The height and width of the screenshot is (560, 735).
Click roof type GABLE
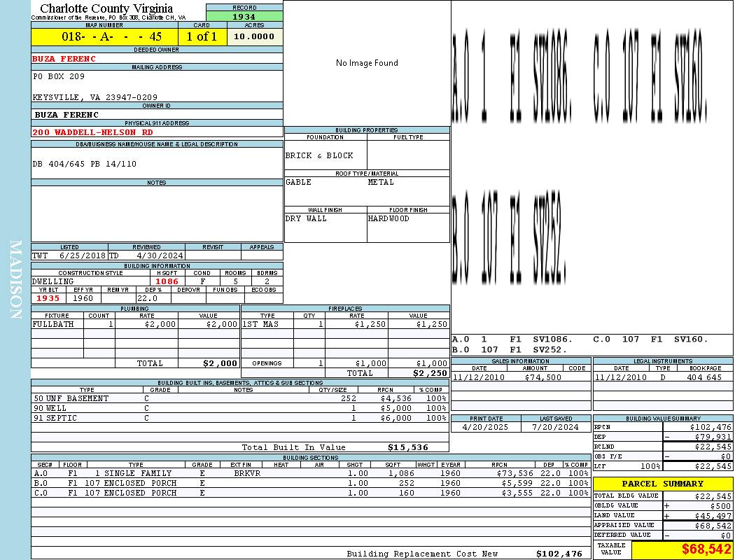(298, 182)
